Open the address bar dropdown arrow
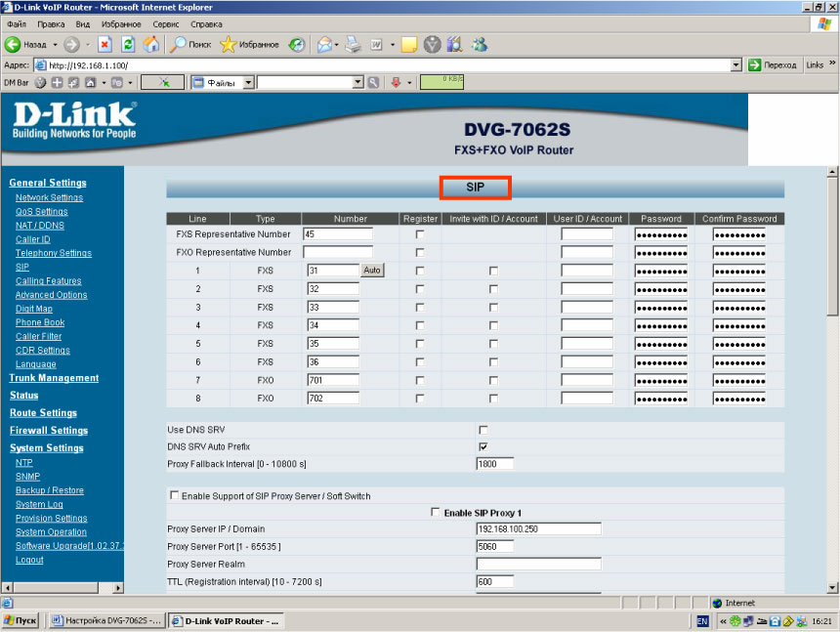Image resolution: width=840 pixels, height=632 pixels. click(736, 64)
